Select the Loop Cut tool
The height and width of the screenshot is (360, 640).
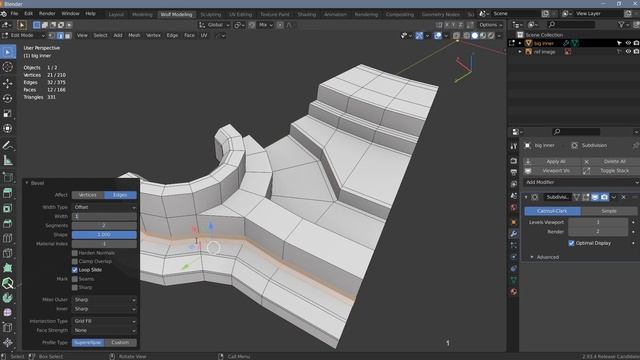(8, 238)
